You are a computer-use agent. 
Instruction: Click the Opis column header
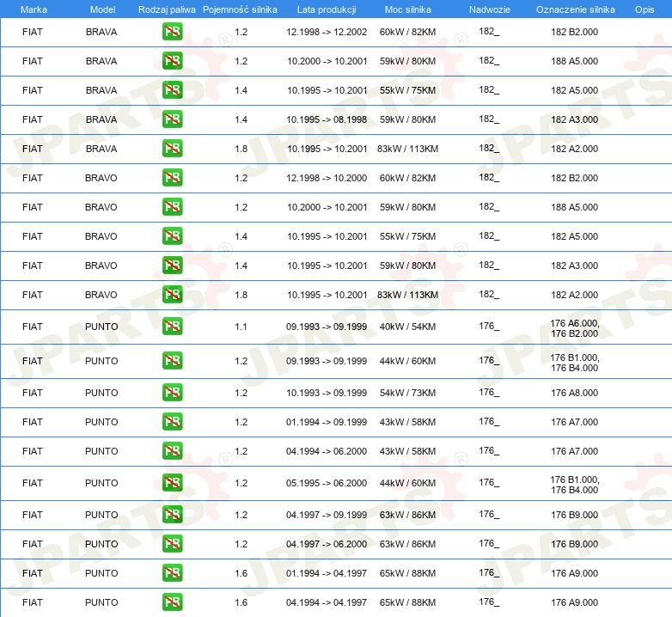645,9
